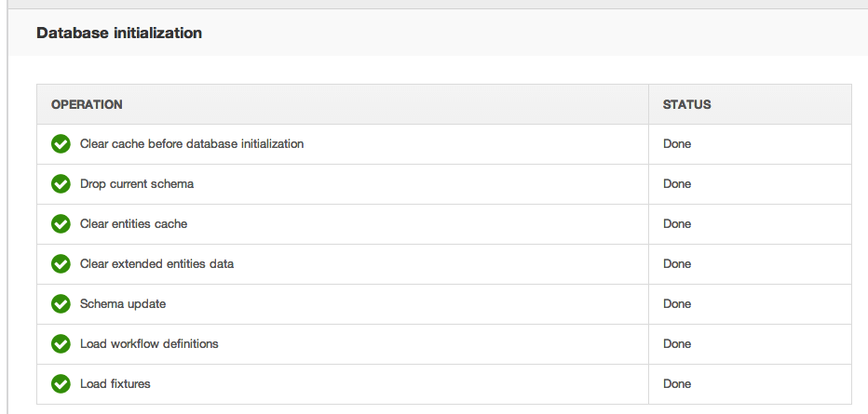Select Done status of Drop current schema
Viewport: 868px width, 414px height.
(677, 183)
